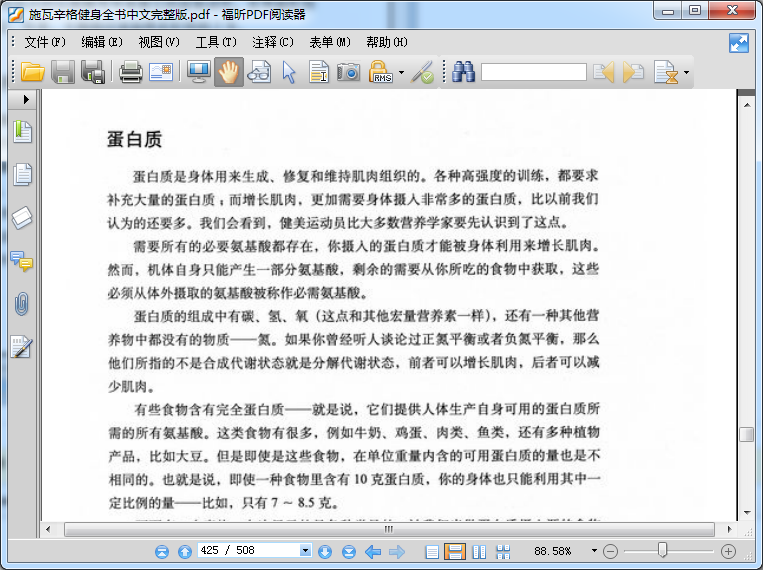The image size is (763, 570).
Task: Zoom in with the plus button
Action: coord(728,551)
